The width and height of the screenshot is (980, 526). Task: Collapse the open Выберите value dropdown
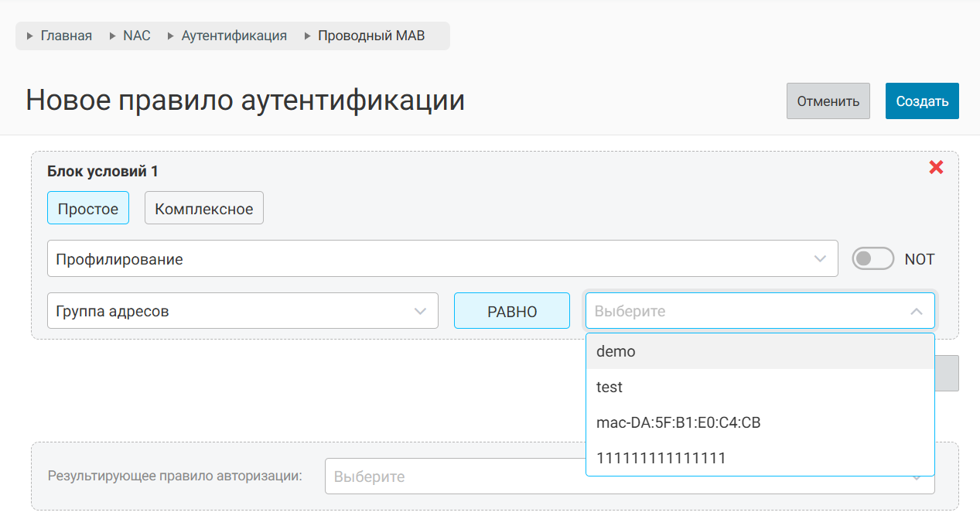coord(916,311)
